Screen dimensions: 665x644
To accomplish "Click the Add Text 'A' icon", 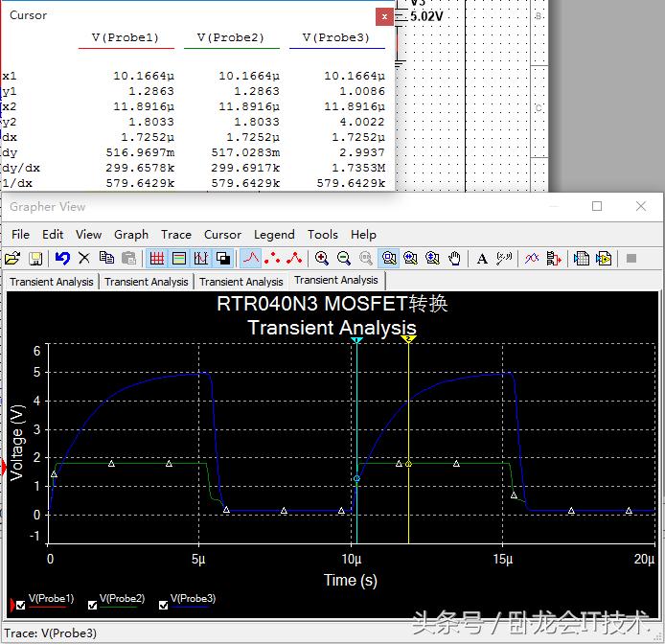I will [x=483, y=258].
